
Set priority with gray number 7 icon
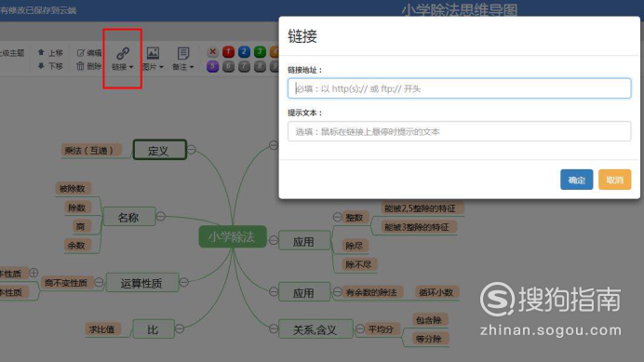(x=244, y=66)
